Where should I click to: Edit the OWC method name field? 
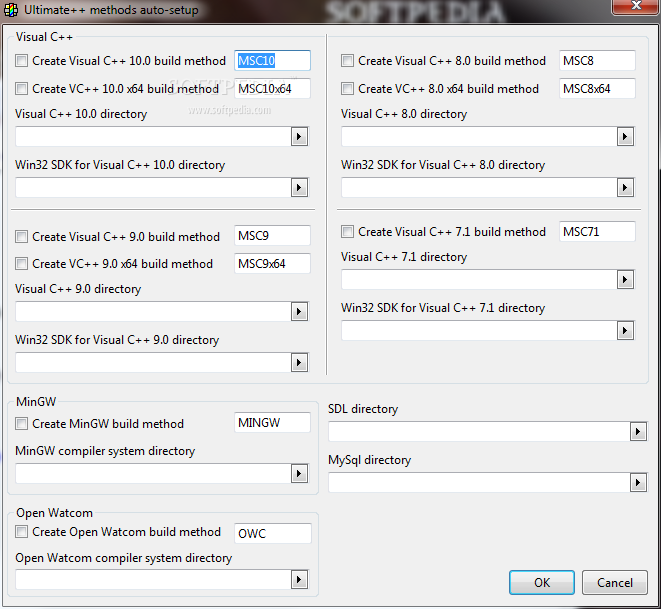coord(273,534)
